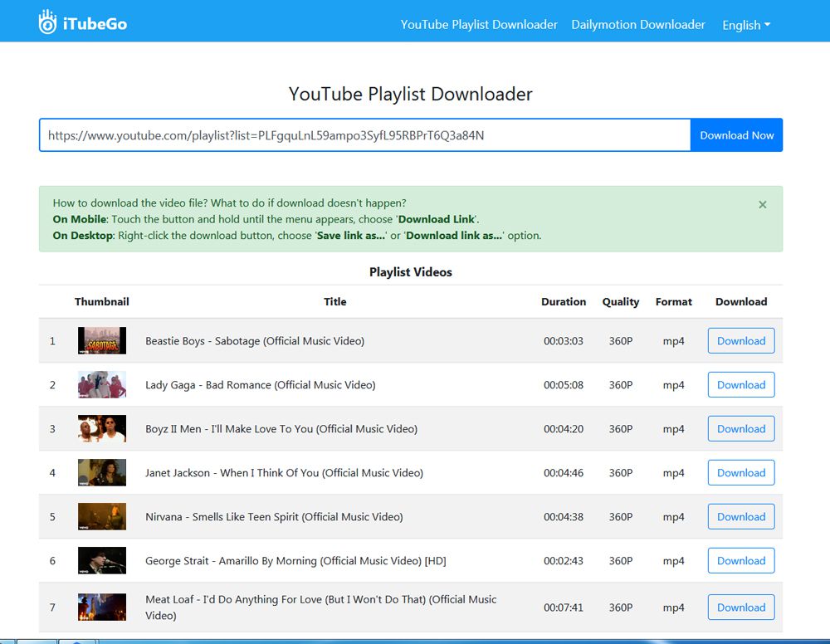Click George Strait thumbnail image
Viewport: 830px width, 644px height.
point(102,560)
